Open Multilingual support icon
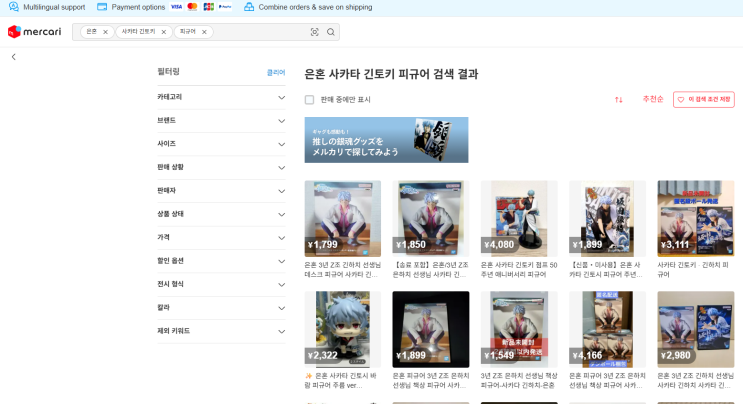The image size is (743, 404). (x=13, y=7)
